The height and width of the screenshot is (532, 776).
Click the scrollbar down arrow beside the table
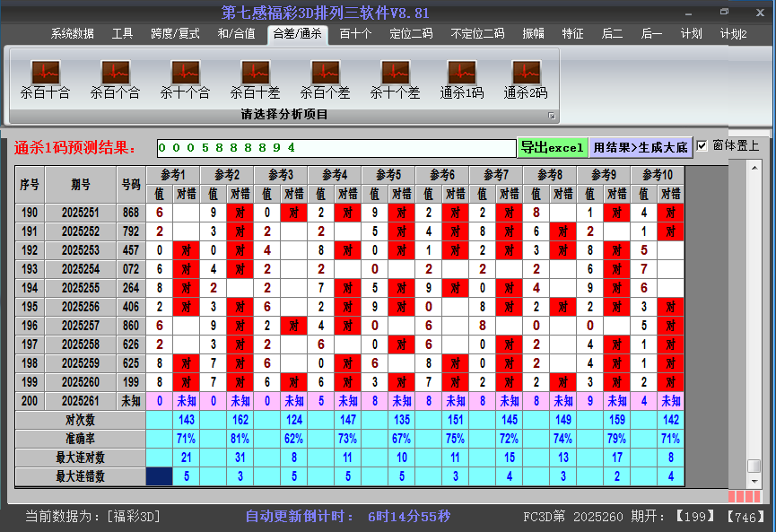[x=754, y=482]
